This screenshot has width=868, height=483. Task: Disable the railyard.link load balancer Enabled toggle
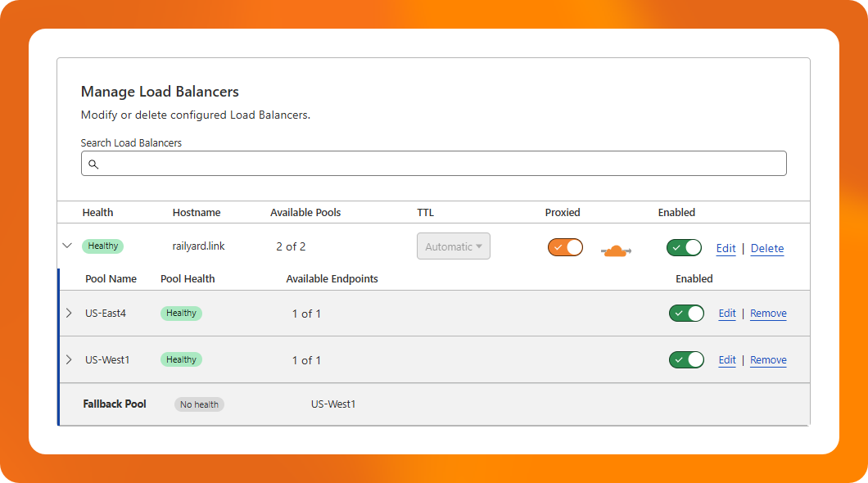684,247
